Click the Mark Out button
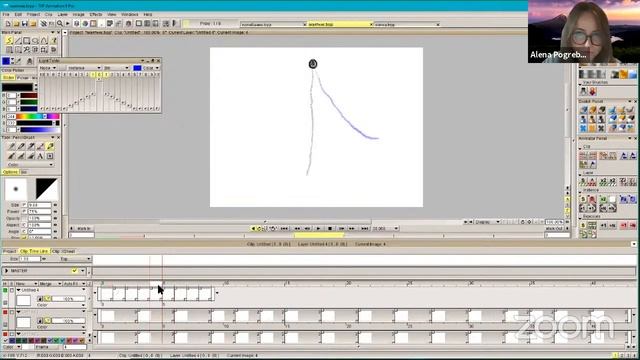 (553, 229)
